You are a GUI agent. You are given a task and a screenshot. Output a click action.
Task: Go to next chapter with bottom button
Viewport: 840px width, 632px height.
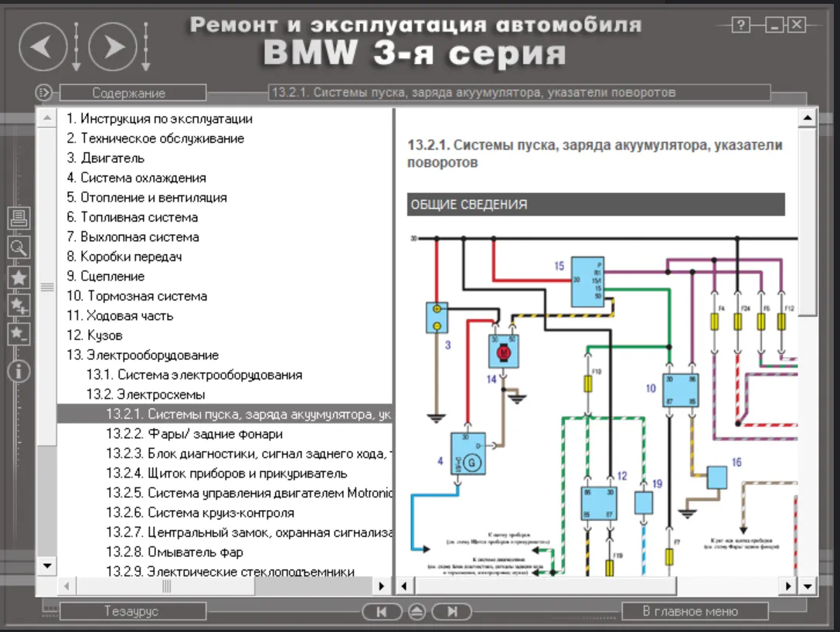[x=452, y=612]
